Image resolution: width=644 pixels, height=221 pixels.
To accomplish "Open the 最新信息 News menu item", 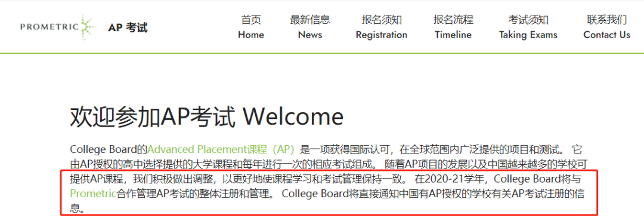I will point(310,27).
